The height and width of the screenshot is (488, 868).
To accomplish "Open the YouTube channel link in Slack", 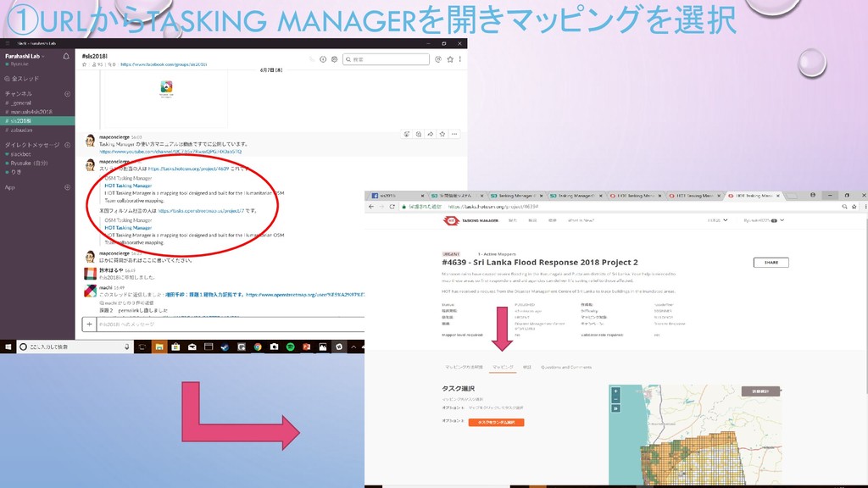I will (x=170, y=152).
